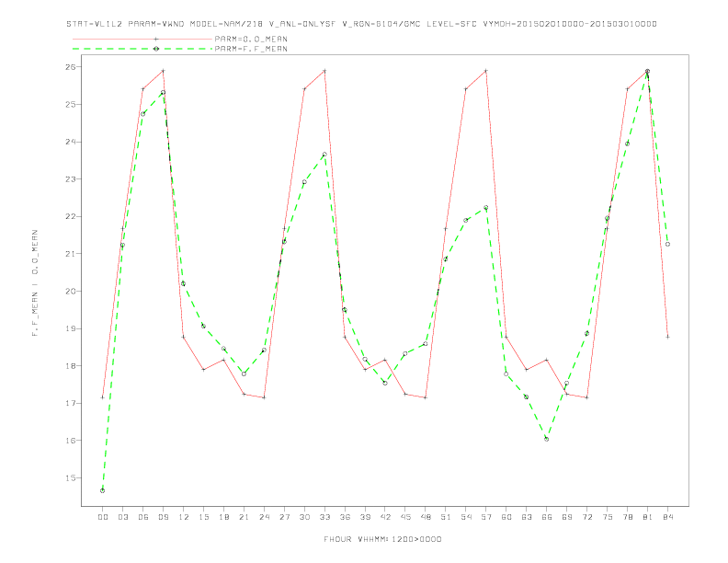
Task: Click red observed marker at hour 00
Action: [x=103, y=397]
